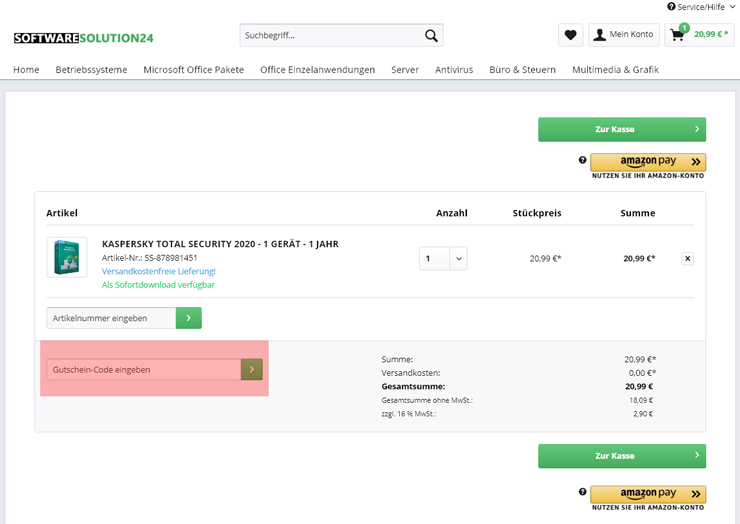
Task: Open Microsoft Office Pakete category
Action: [193, 69]
